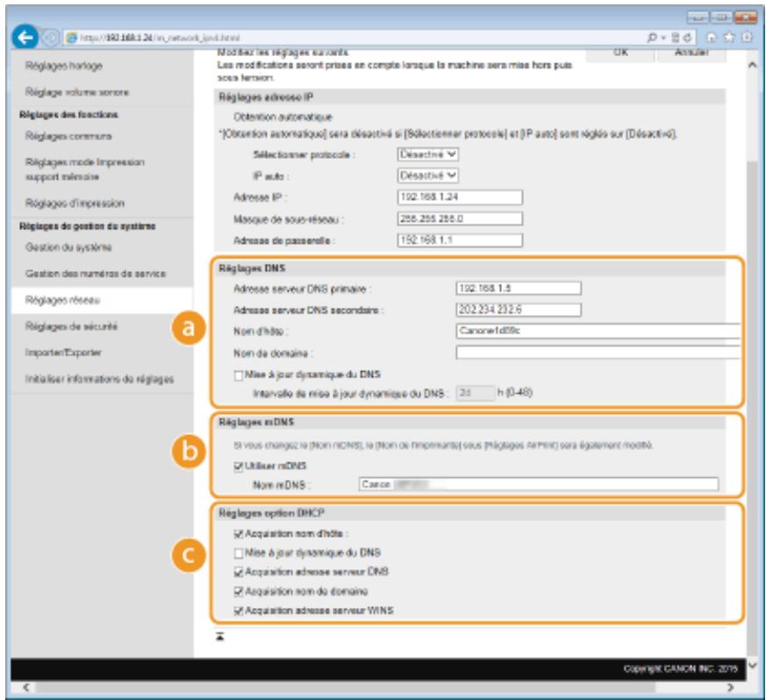Screen dimensions: 766x700
Task: Click the Nom mDNS field
Action: point(539,484)
